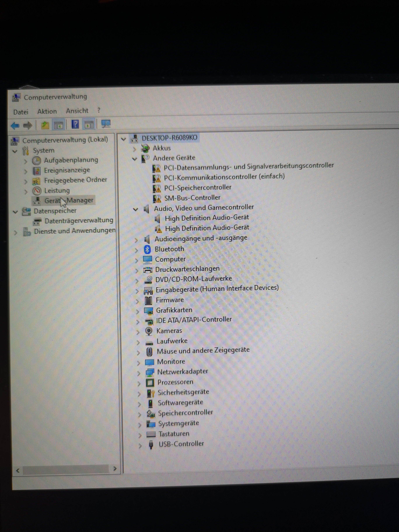Click the blue Help question mark toolbar icon
399x532 pixels.
75,124
